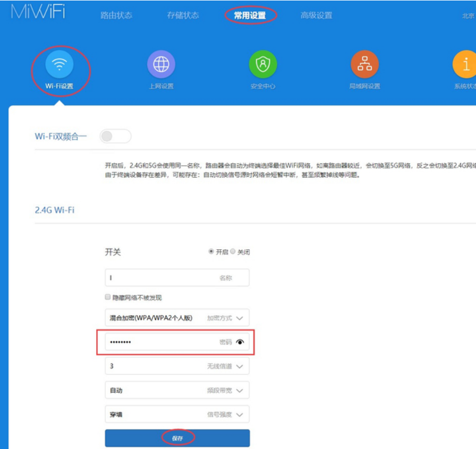Click the 保存 save button

[177, 438]
